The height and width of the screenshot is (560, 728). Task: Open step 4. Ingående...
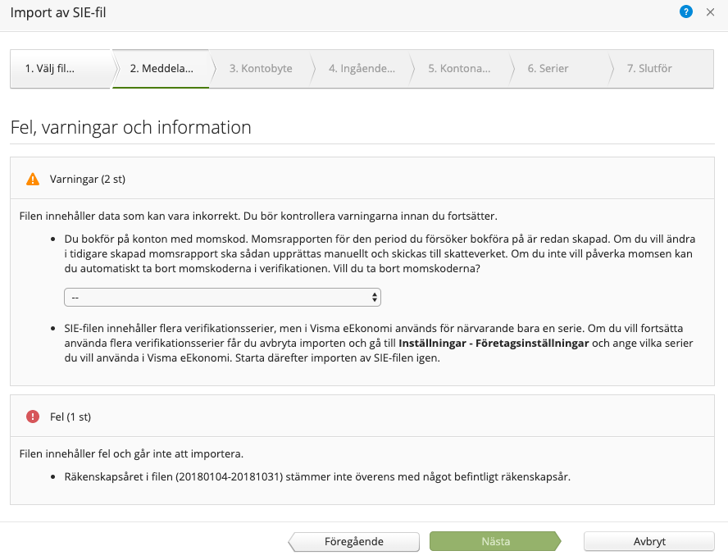coord(362,69)
